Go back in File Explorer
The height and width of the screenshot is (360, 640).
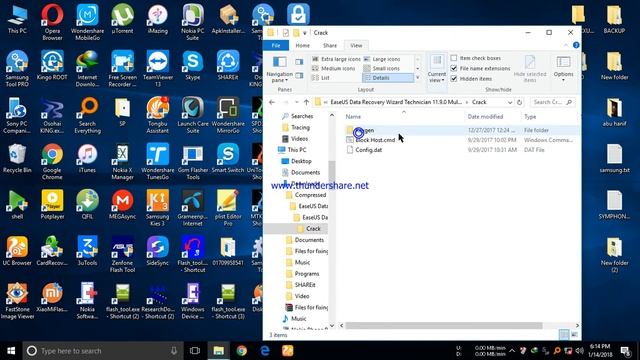point(272,102)
